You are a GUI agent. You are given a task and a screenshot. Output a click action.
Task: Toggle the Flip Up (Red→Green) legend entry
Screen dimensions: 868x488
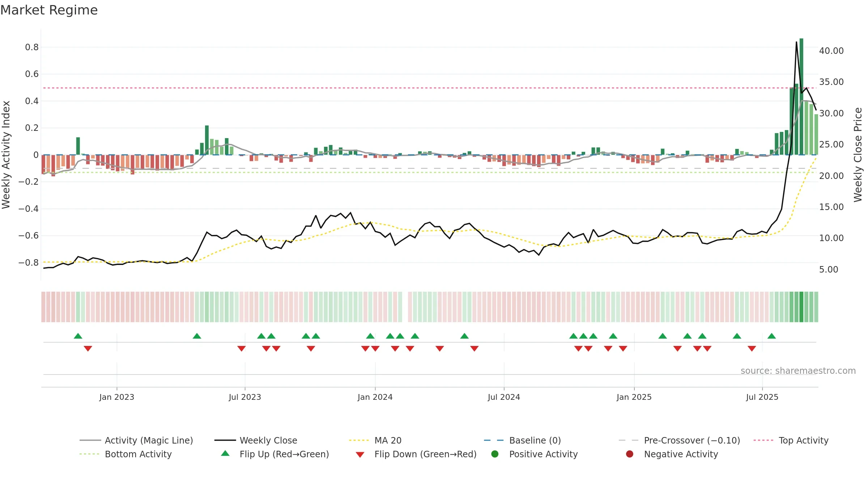(275, 454)
